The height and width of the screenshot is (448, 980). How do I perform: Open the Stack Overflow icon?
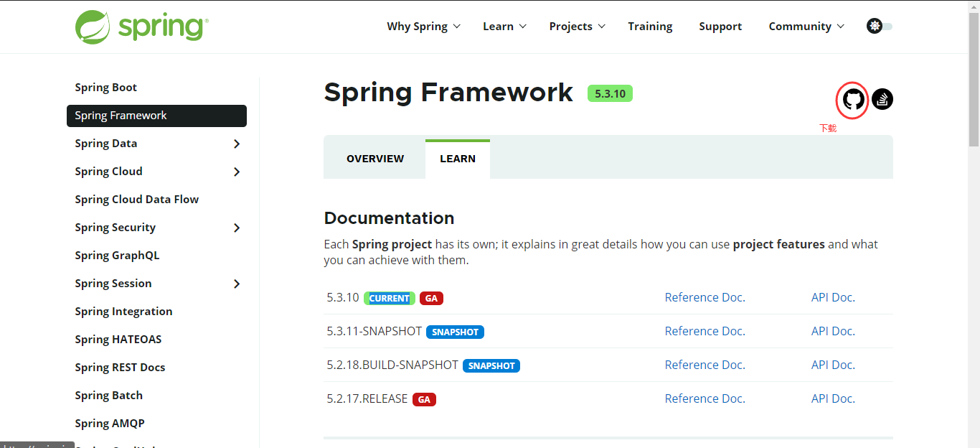[x=882, y=99]
